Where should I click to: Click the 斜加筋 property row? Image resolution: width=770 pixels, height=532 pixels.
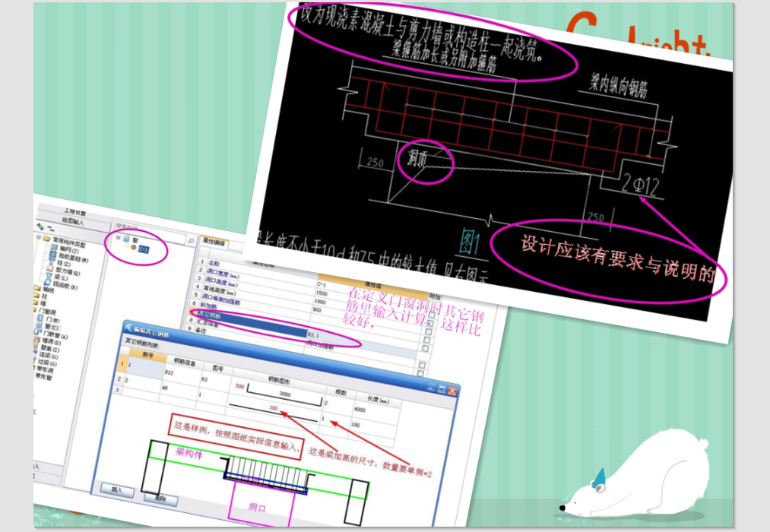pos(209,306)
